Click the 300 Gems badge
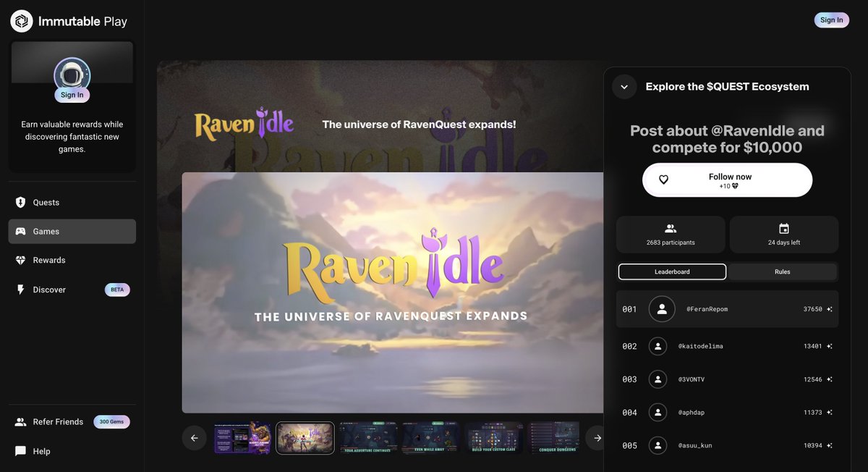The width and height of the screenshot is (868, 472). coord(111,422)
